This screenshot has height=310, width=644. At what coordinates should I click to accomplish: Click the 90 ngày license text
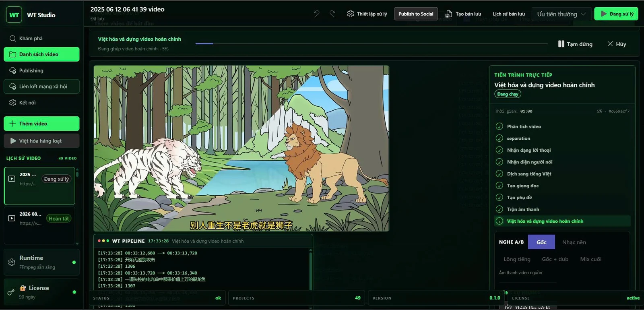(x=27, y=297)
